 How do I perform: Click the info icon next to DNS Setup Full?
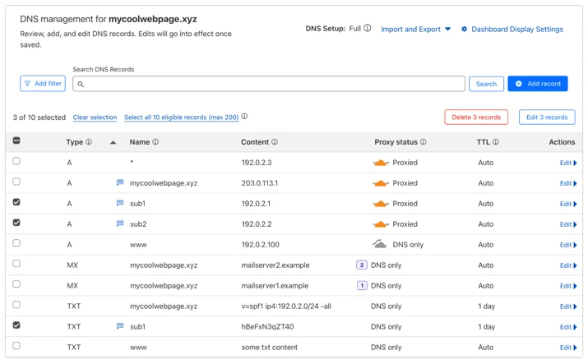click(x=368, y=28)
